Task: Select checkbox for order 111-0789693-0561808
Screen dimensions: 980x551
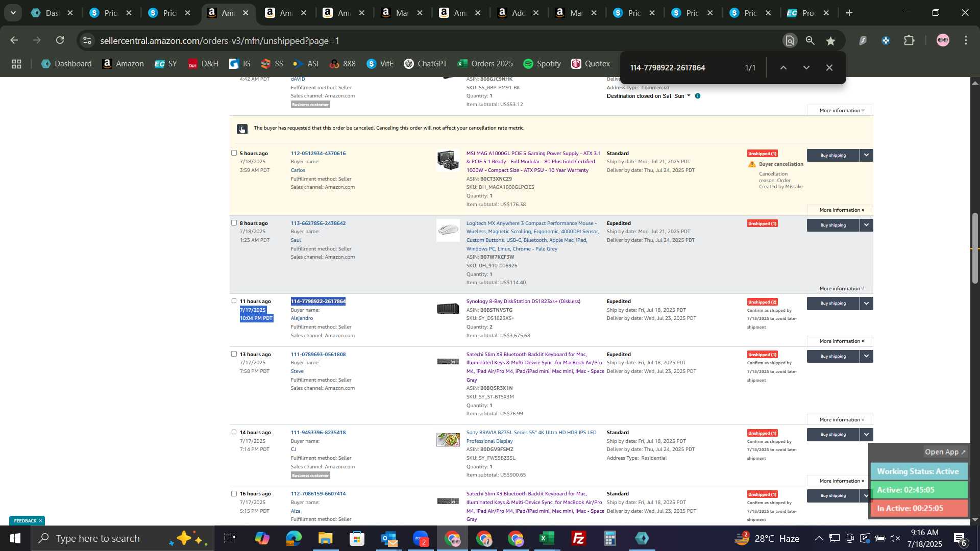Action: tap(234, 354)
